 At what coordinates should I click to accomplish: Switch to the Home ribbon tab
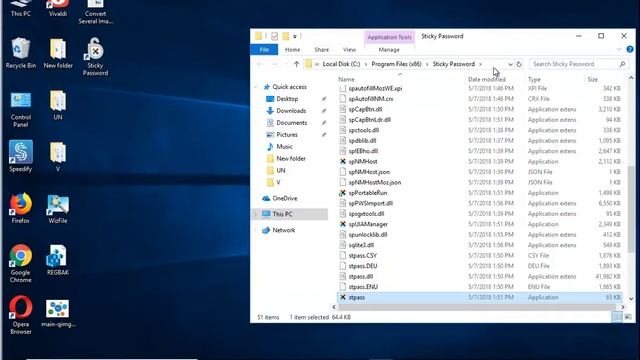[x=292, y=49]
